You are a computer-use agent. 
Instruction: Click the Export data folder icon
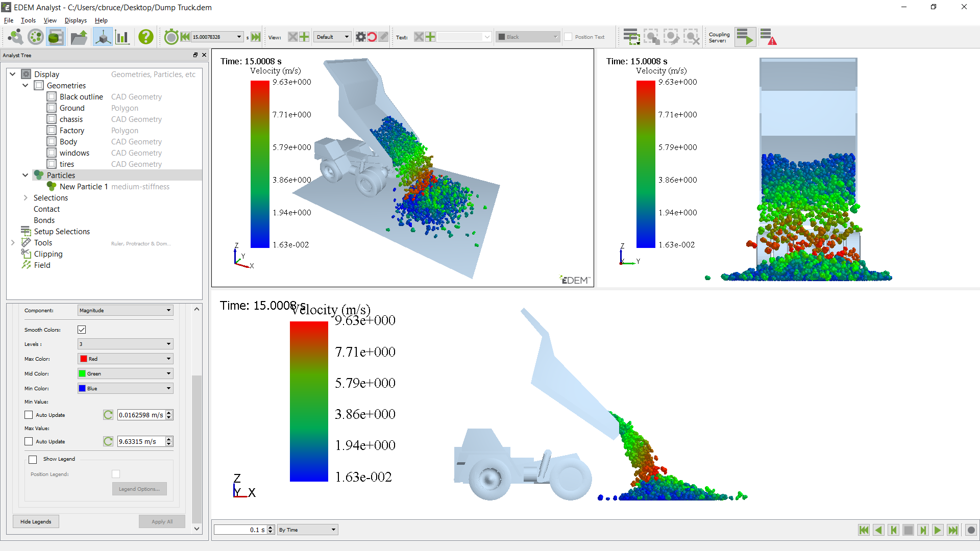pyautogui.click(x=79, y=37)
